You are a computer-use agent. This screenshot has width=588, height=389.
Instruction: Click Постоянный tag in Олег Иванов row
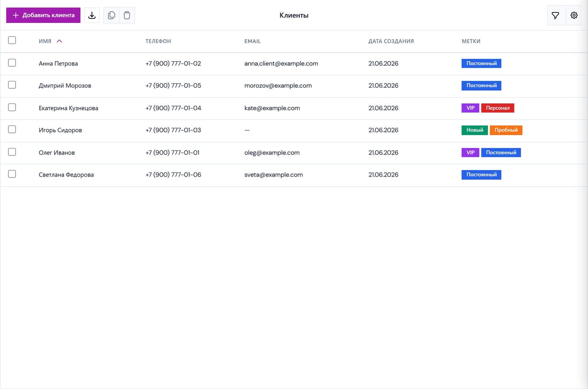tap(501, 153)
